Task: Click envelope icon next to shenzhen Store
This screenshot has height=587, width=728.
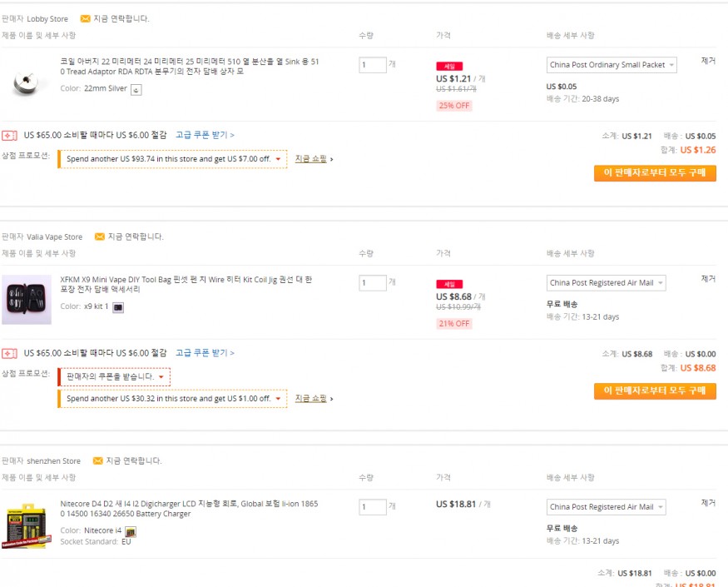Action: click(97, 460)
